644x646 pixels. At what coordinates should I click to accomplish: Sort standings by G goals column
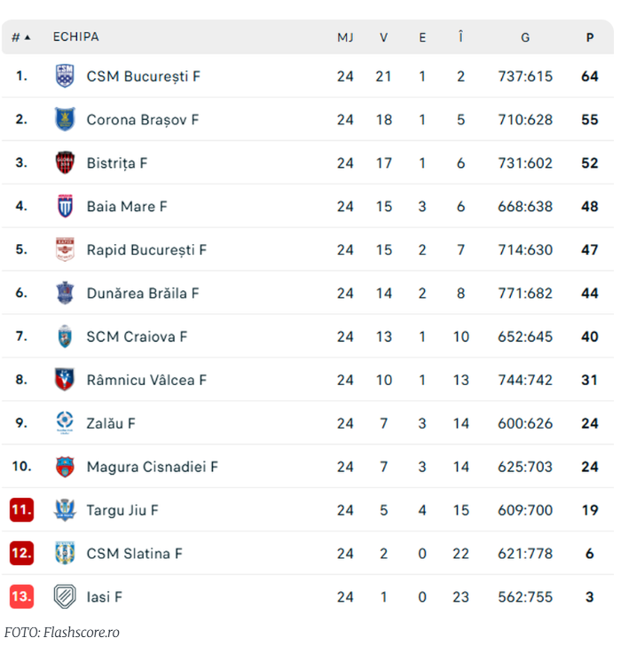pos(525,37)
